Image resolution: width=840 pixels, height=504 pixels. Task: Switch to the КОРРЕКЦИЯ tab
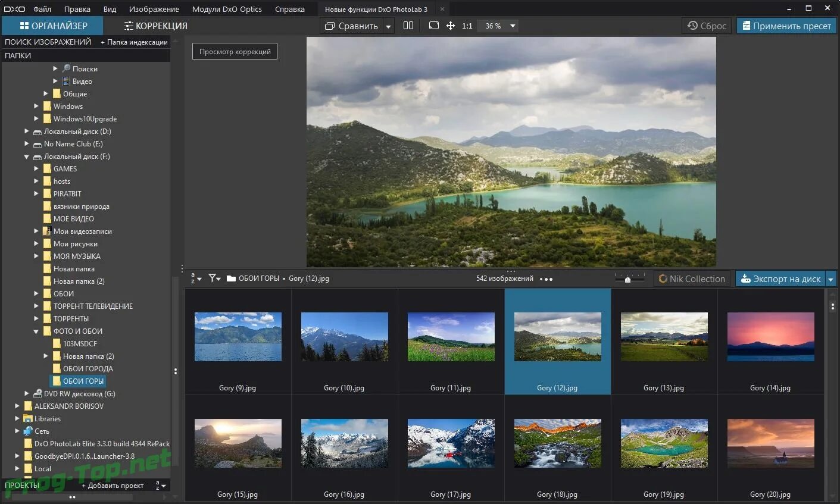pyautogui.click(x=155, y=26)
